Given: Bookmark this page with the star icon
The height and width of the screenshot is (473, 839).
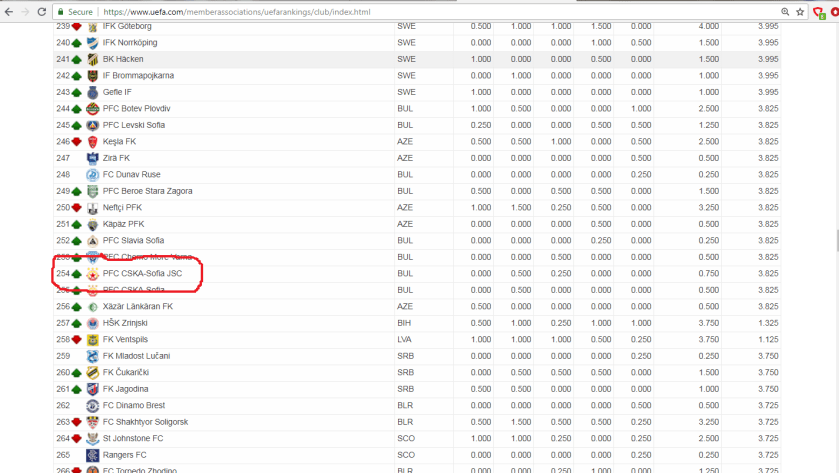Looking at the screenshot, I should click(800, 11).
